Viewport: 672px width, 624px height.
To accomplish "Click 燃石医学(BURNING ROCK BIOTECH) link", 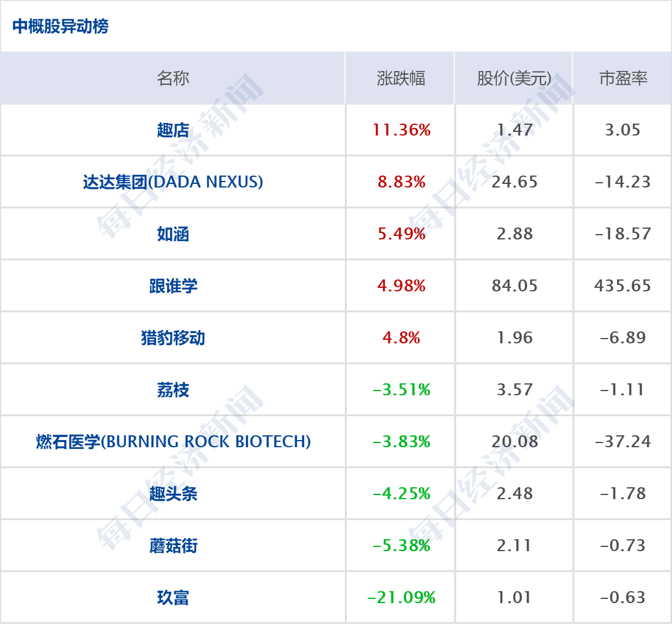I will tap(173, 442).
